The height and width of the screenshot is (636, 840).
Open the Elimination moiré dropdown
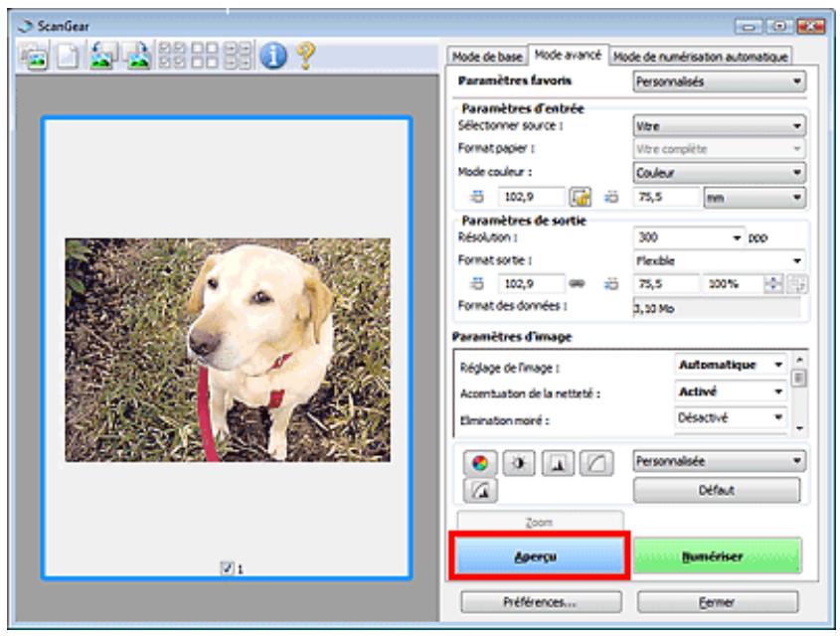pos(731,417)
